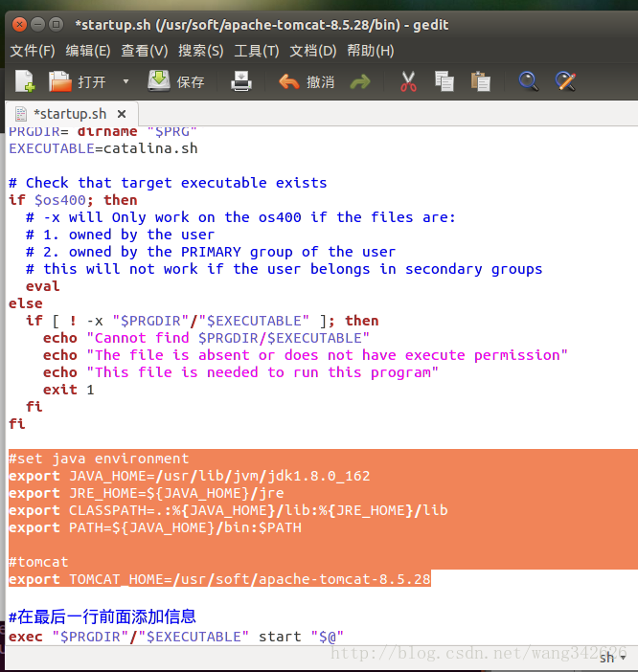Print the document using printer icon
This screenshot has height=672, width=638.
pos(241,81)
